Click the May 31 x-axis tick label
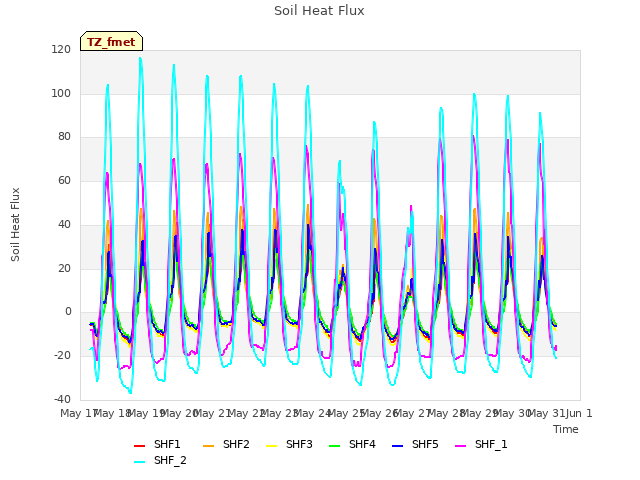 [546, 413]
